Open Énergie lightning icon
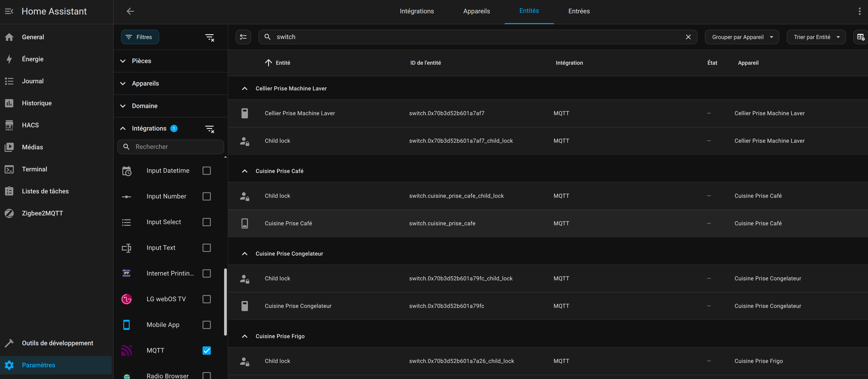The width and height of the screenshot is (868, 379). (9, 59)
